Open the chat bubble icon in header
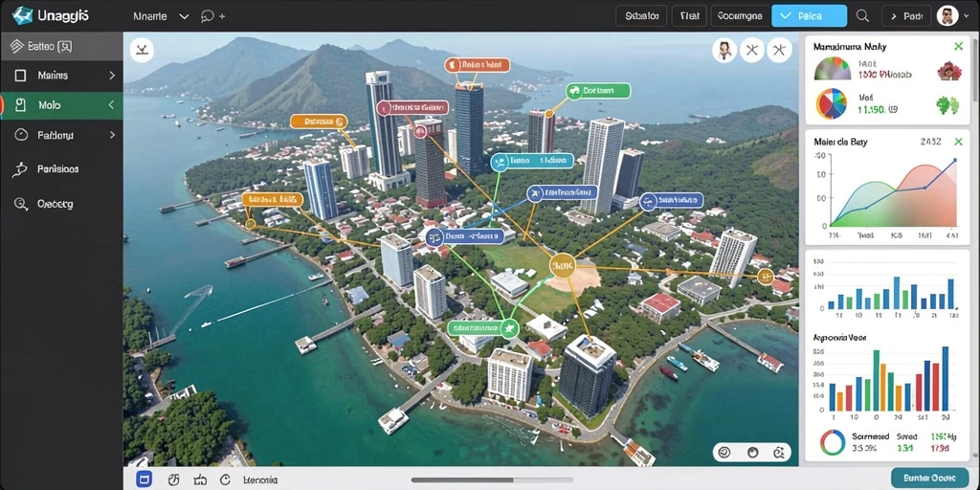This screenshot has width=980, height=490. (x=208, y=17)
